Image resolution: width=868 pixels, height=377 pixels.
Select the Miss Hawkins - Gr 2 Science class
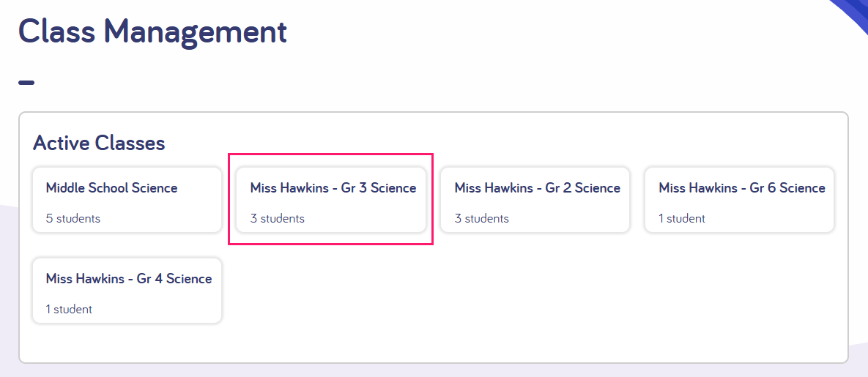pos(535,200)
